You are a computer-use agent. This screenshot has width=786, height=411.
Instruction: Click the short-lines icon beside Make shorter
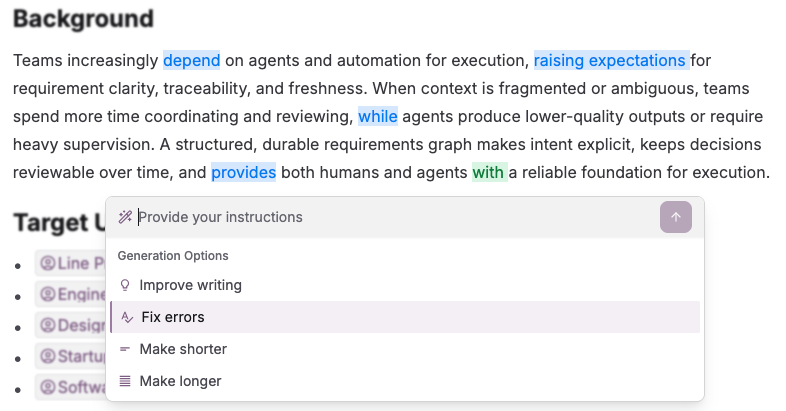(x=125, y=349)
